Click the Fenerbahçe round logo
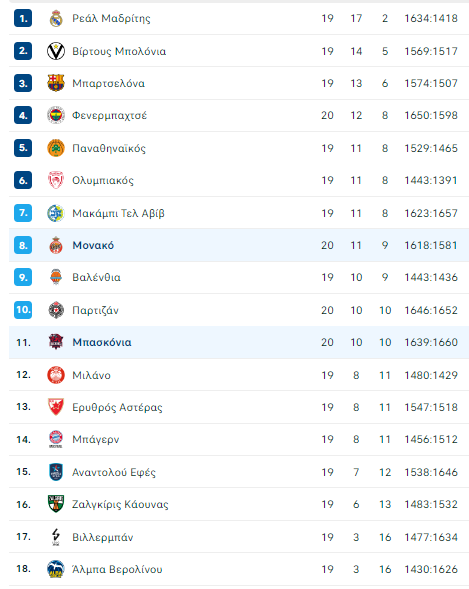 tap(56, 115)
